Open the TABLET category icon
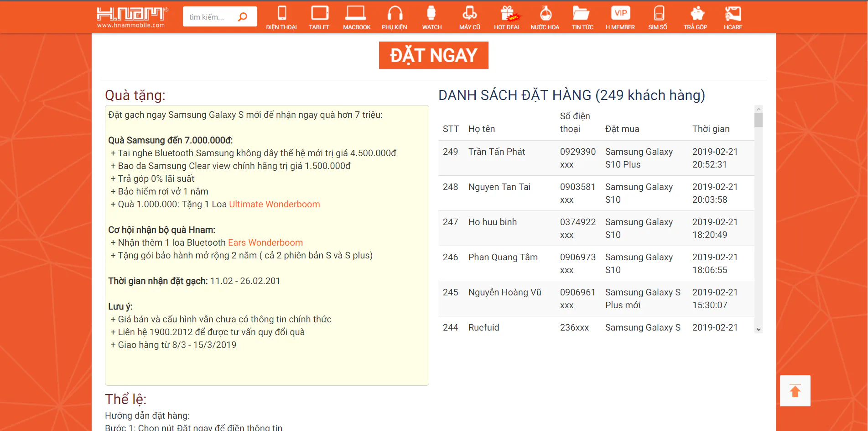 click(x=319, y=13)
